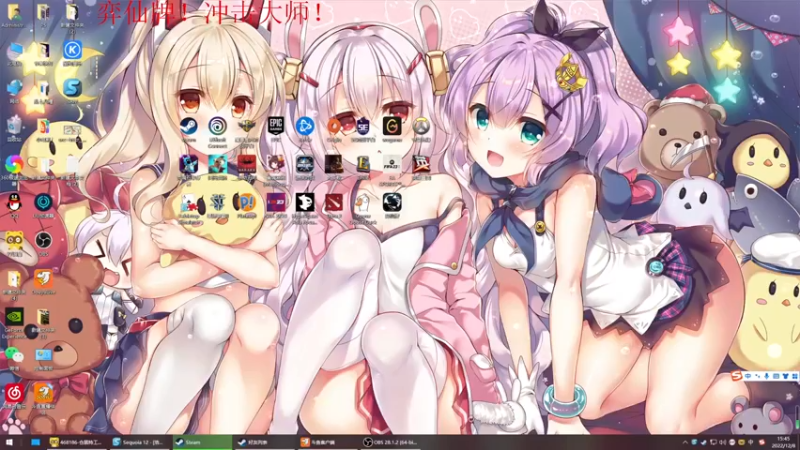Viewport: 800px width, 450px height.
Task: Open the Task View taskbar button
Action: pyautogui.click(x=35, y=442)
